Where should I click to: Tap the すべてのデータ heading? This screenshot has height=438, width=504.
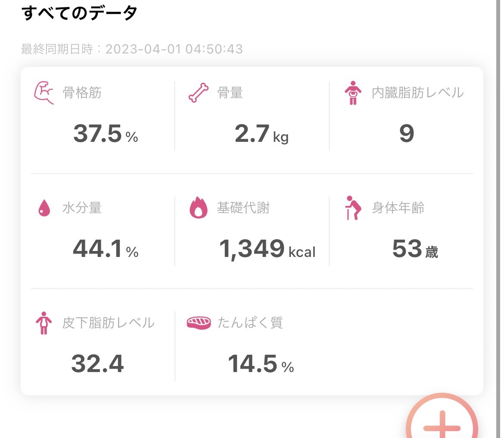(x=79, y=13)
